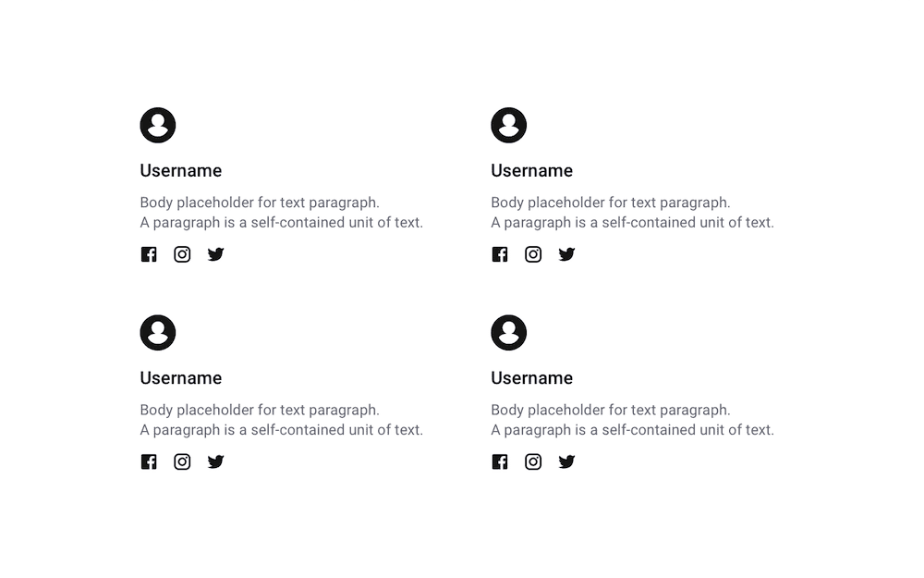Screen dimensions: 924x578
Task: Click the Facebook icon in the bottom-right card
Action: coord(500,461)
